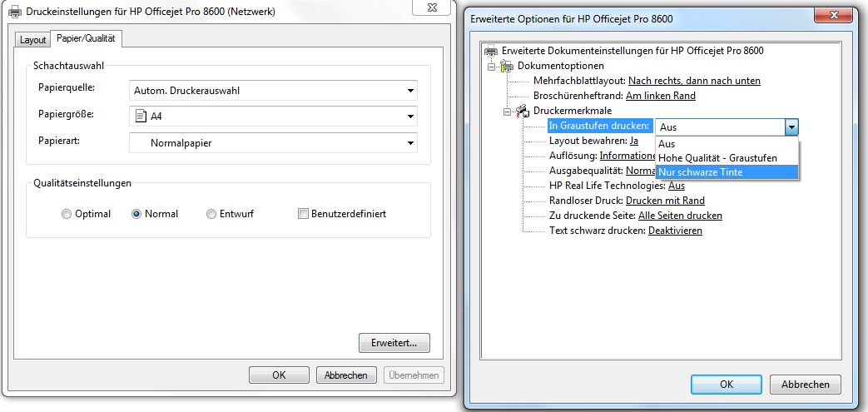This screenshot has width=868, height=412.
Task: Click the Layout bewahren Ja value
Action: coord(634,141)
